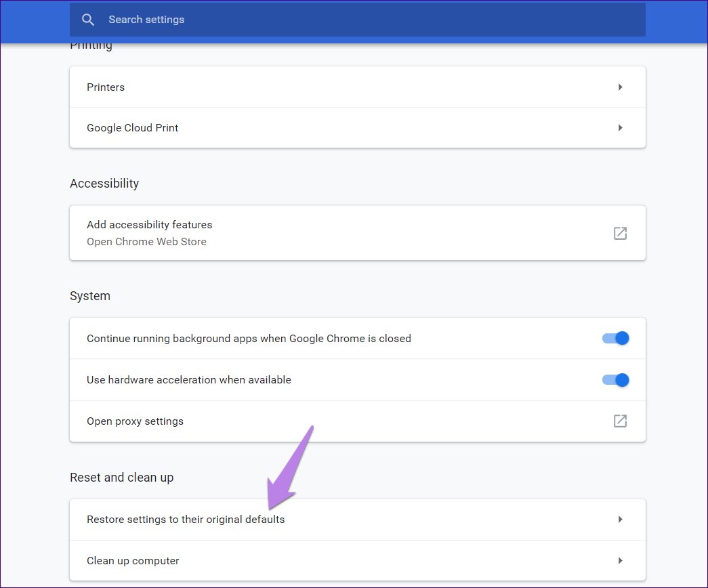This screenshot has height=588, width=708.
Task: Click the Open Chrome Web Store subtext
Action: coord(146,242)
